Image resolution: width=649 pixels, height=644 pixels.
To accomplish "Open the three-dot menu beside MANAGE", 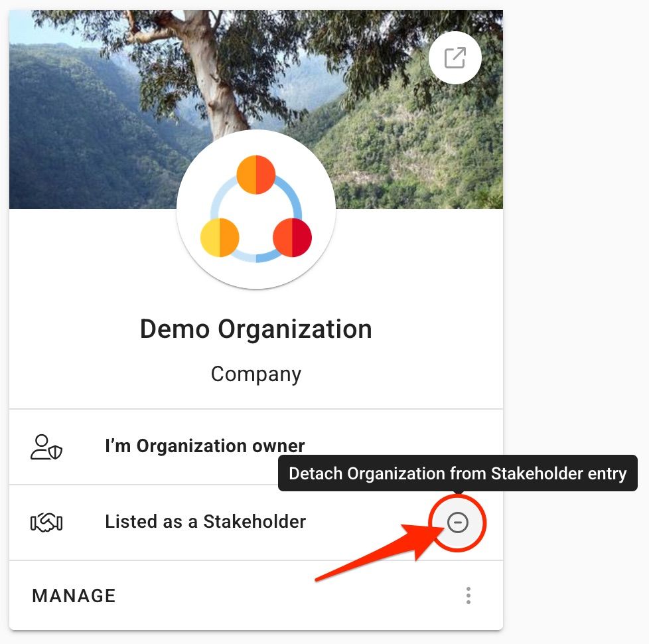I will [468, 596].
